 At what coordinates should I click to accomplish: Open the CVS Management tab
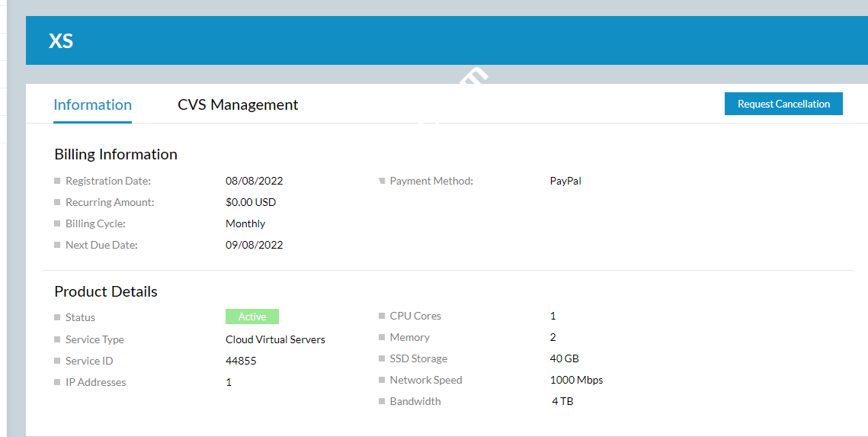pos(238,105)
